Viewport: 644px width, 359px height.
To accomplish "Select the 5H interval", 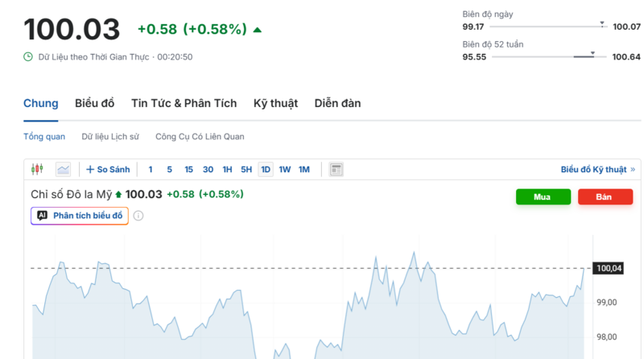I will 246,169.
